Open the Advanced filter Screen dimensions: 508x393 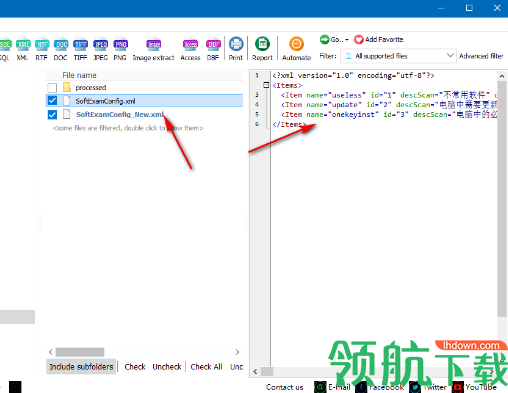pos(481,56)
